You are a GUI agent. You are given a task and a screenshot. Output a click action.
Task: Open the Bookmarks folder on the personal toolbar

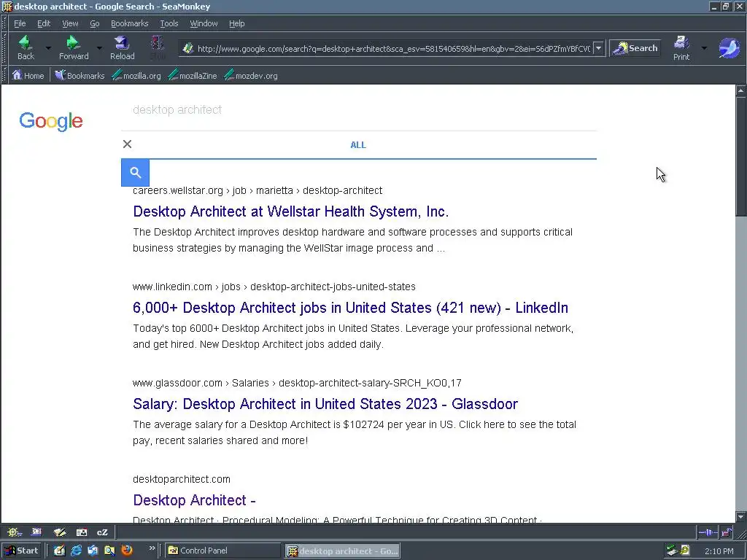[79, 75]
